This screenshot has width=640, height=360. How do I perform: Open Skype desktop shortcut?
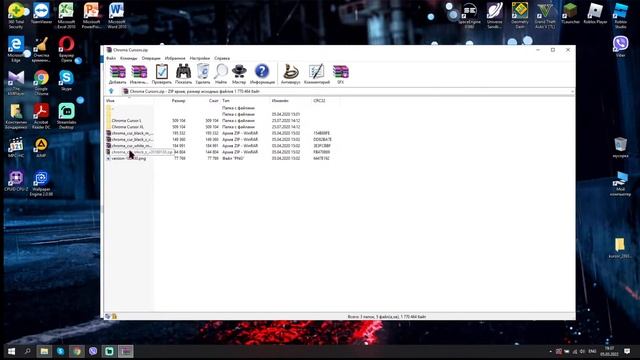click(66, 80)
